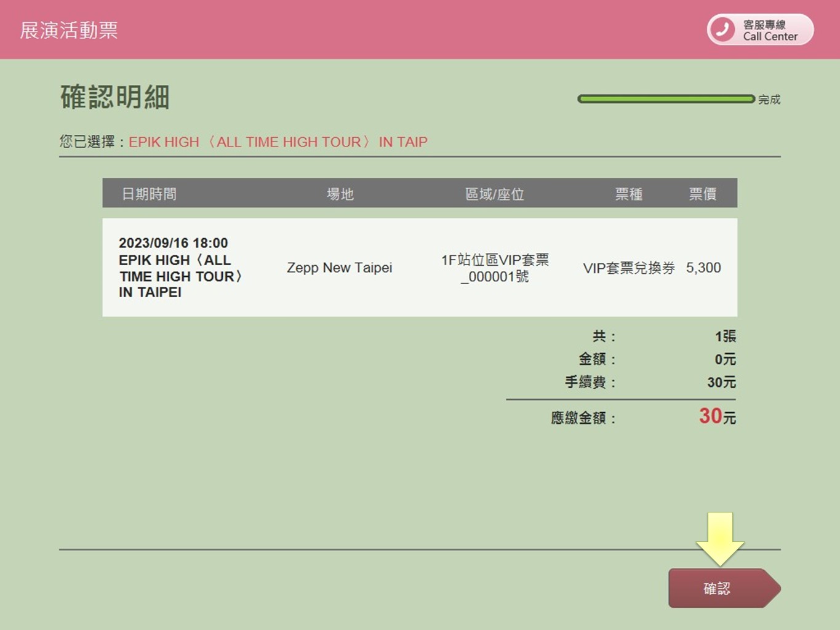Screen dimensions: 840x630
Task: Select the 場地 column header
Action: point(340,194)
